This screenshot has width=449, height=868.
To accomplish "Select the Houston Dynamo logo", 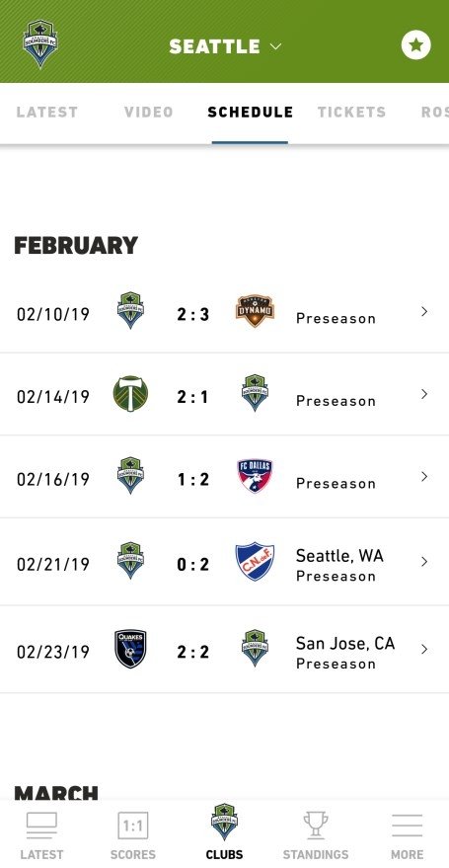I will coord(255,310).
